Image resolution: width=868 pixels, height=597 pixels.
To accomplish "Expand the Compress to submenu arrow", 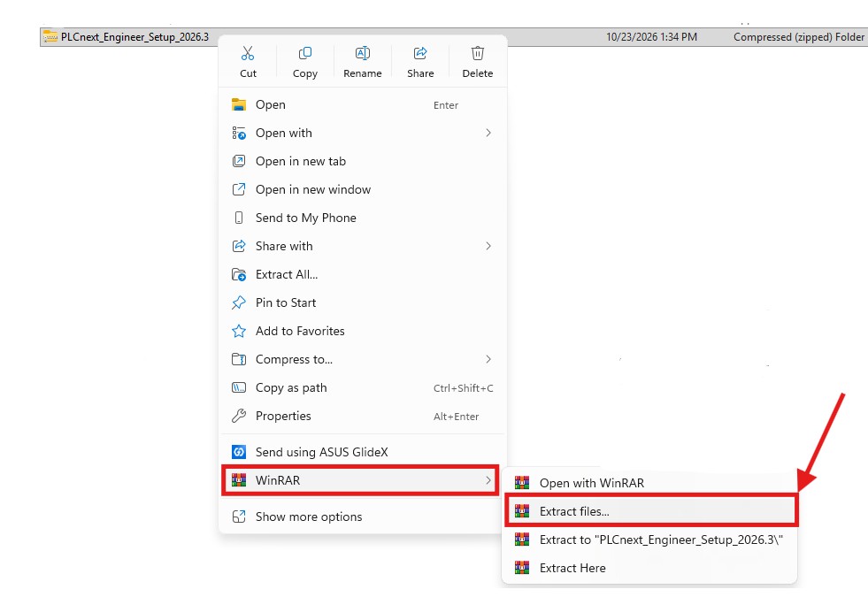I will [488, 359].
